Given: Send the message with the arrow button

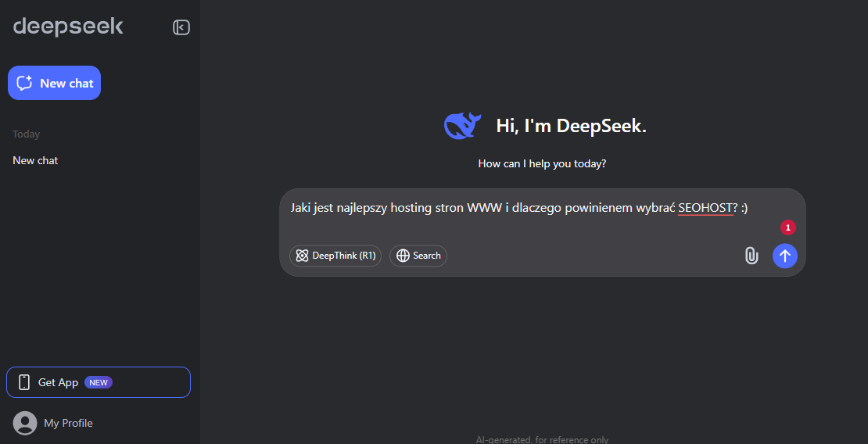Looking at the screenshot, I should (784, 256).
